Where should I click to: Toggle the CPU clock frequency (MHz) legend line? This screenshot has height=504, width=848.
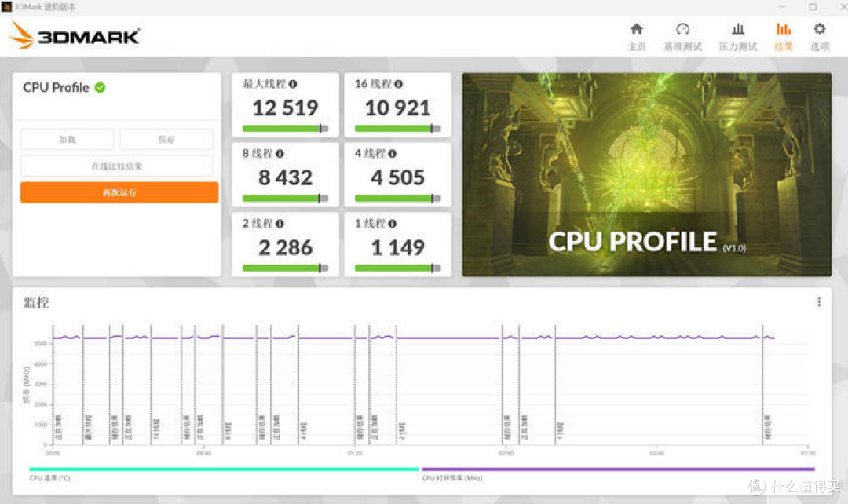point(618,469)
